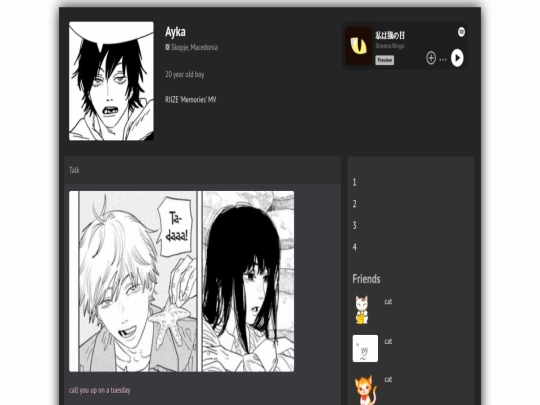Select item 2 in the sidebar list
Image resolution: width=540 pixels, height=405 pixels.
point(354,204)
